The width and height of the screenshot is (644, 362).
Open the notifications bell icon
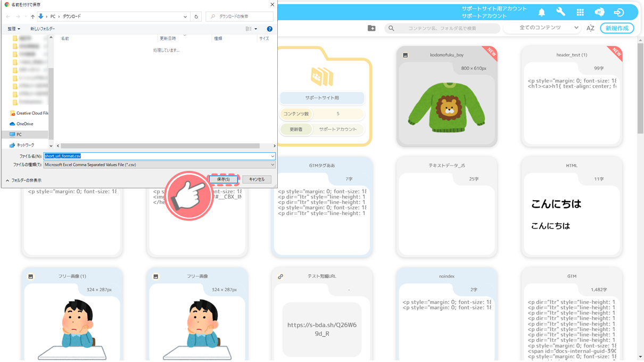click(x=541, y=12)
